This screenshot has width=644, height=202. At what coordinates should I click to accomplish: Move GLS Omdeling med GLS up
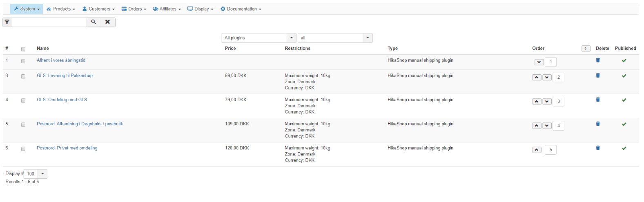pos(537,102)
